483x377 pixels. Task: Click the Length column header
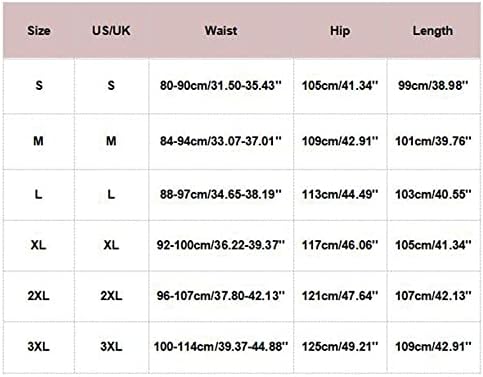pyautogui.click(x=433, y=31)
